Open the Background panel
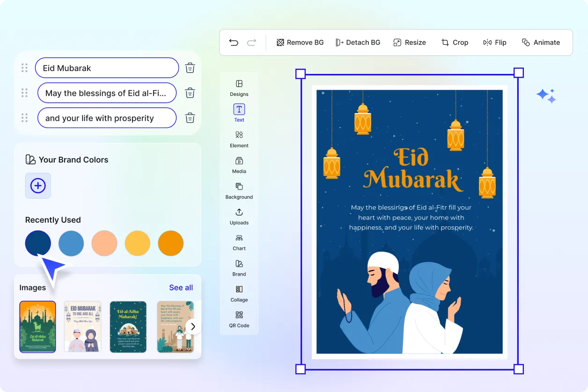This screenshot has height=392, width=588. click(x=239, y=192)
